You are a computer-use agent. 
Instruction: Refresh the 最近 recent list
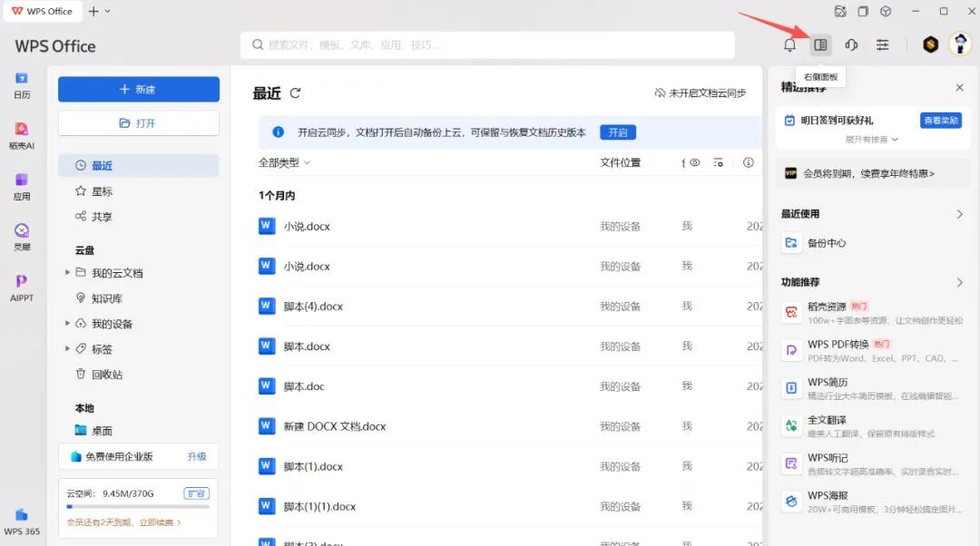(x=295, y=93)
